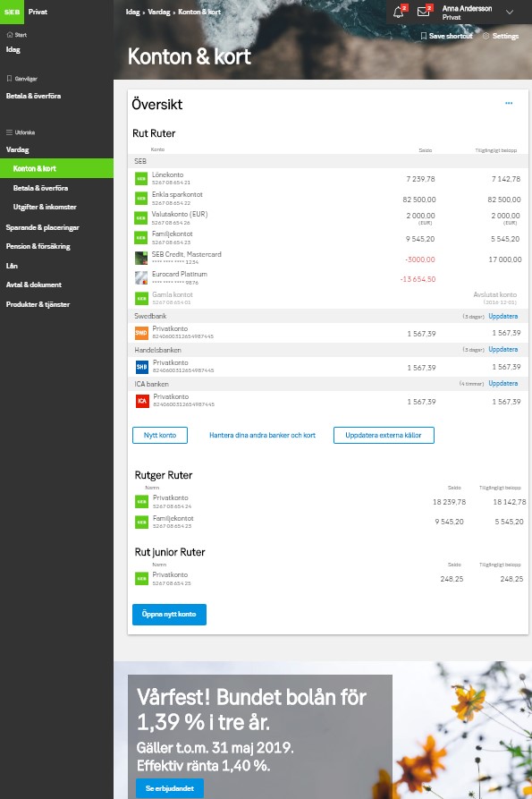Click Uppdatera for ICA banken
This screenshot has width=532, height=799.
pos(503,383)
